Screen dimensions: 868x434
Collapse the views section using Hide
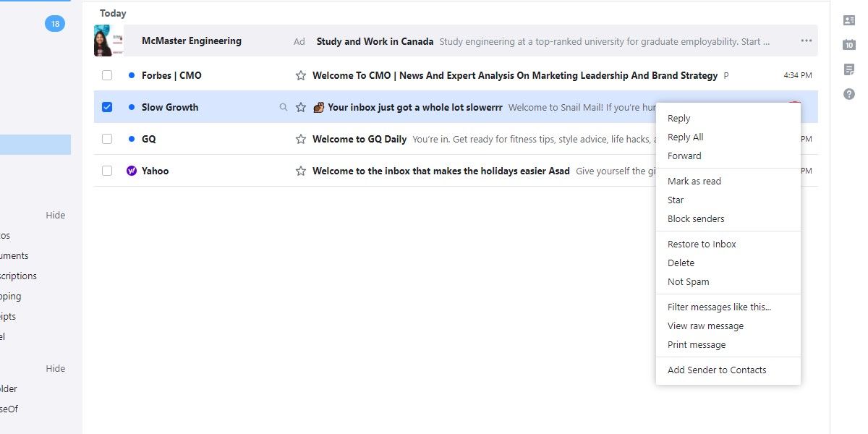click(55, 215)
